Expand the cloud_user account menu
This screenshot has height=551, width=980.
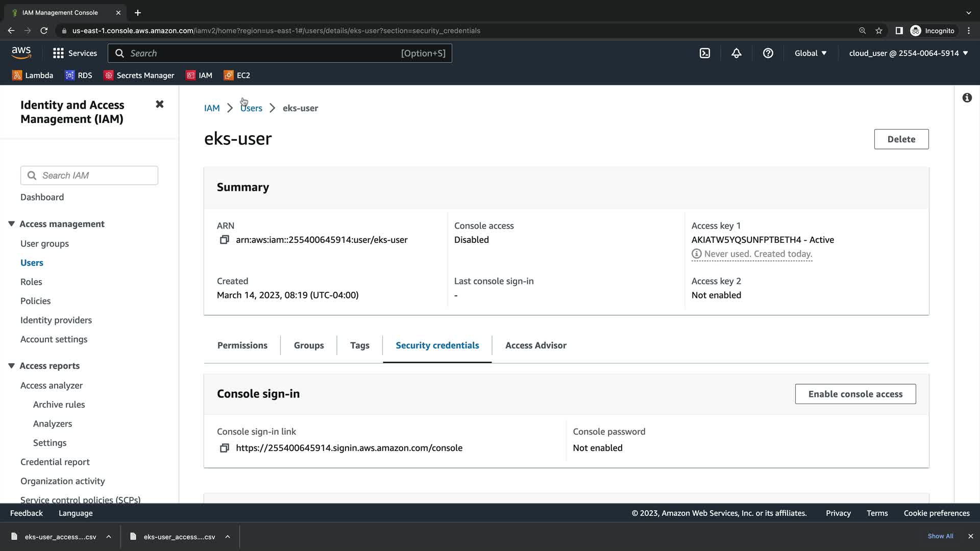(909, 53)
